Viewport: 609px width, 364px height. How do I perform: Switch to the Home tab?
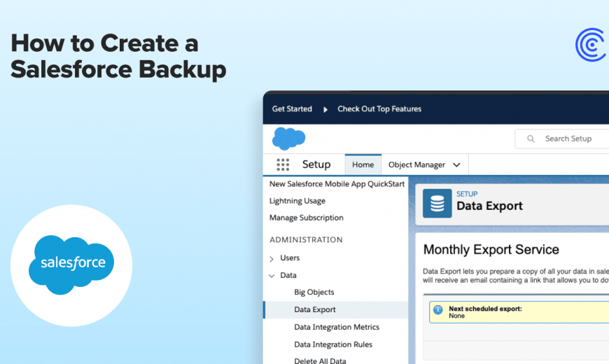(x=363, y=164)
